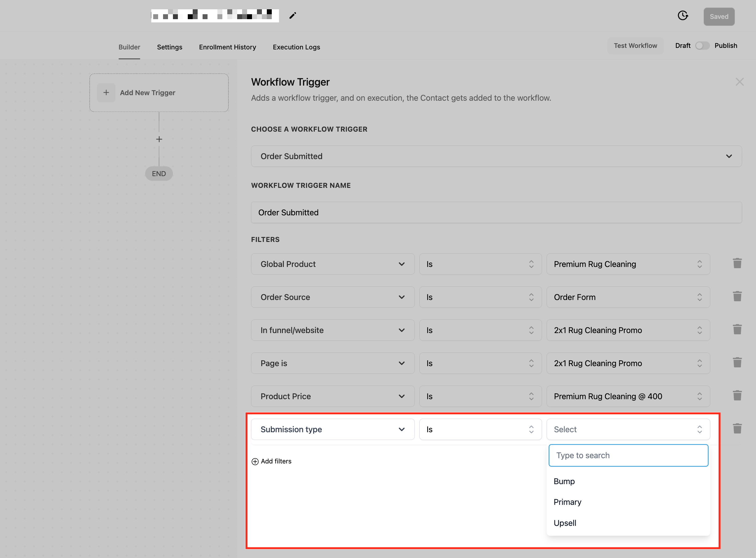
Task: Open the Premium Rug Cleaning @ 400 value selector
Action: (628, 396)
